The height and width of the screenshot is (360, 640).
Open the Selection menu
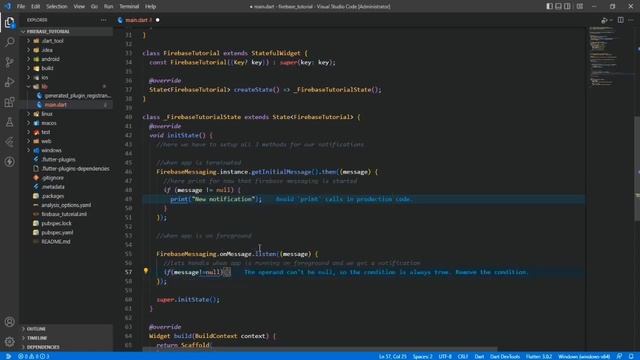pyautogui.click(x=57, y=7)
